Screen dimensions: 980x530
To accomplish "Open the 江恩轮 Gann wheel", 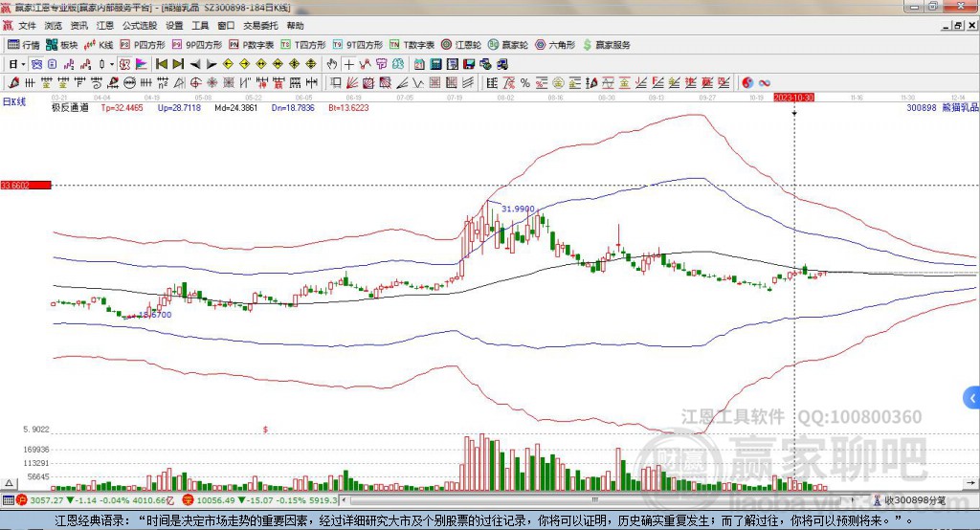I will tap(461, 45).
